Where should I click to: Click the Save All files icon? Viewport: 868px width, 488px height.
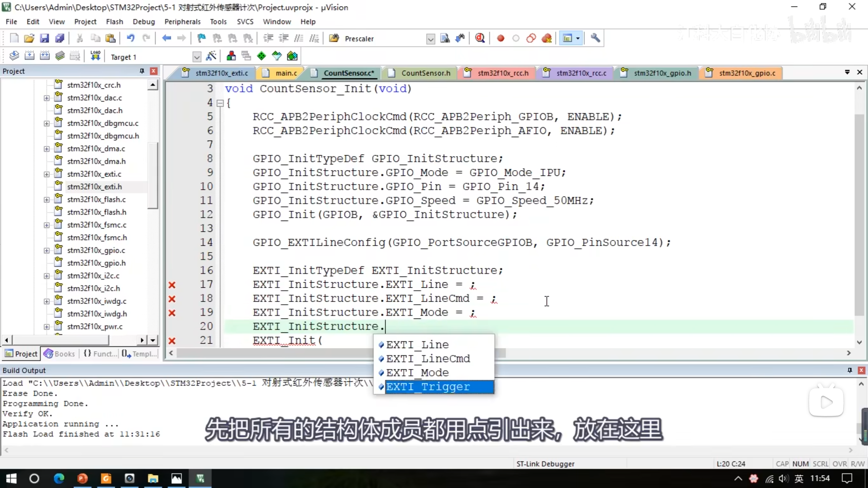pos(60,38)
